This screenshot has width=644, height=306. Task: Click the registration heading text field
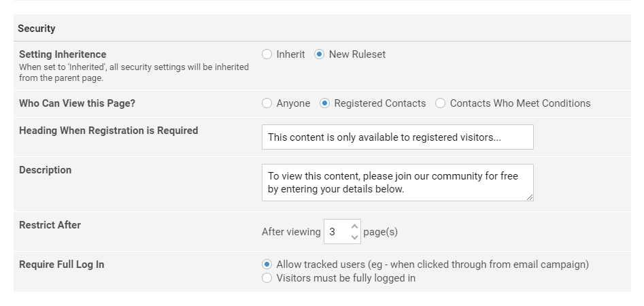tap(397, 137)
